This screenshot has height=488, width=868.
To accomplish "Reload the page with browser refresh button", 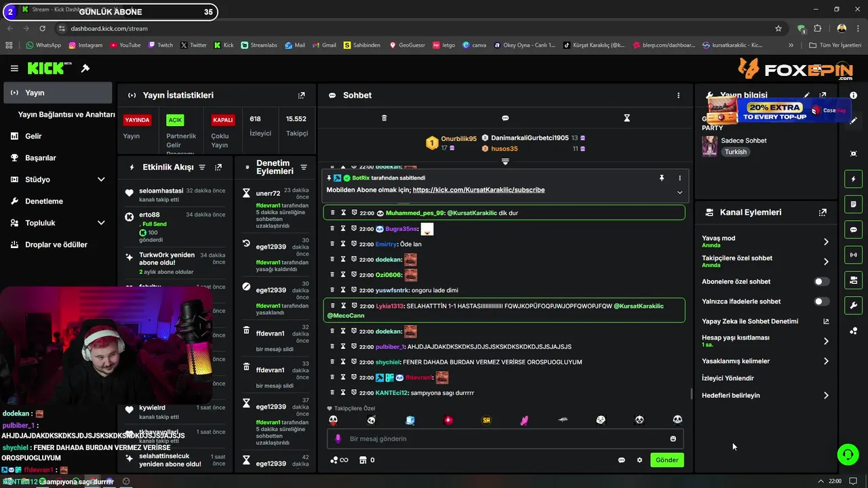I will (43, 28).
